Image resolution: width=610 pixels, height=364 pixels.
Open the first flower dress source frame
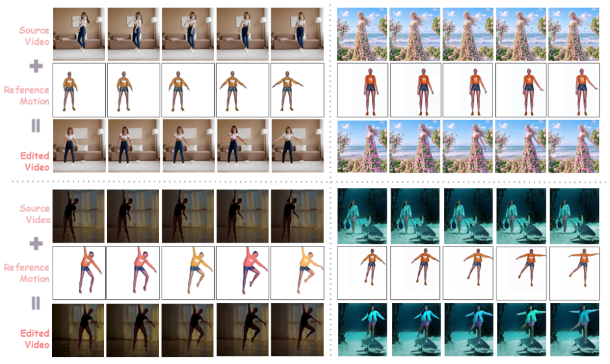coord(362,34)
